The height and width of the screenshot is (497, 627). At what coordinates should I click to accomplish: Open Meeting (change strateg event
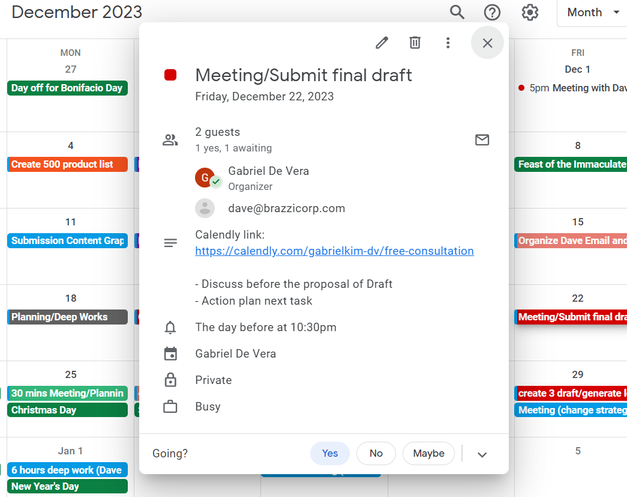coord(571,410)
